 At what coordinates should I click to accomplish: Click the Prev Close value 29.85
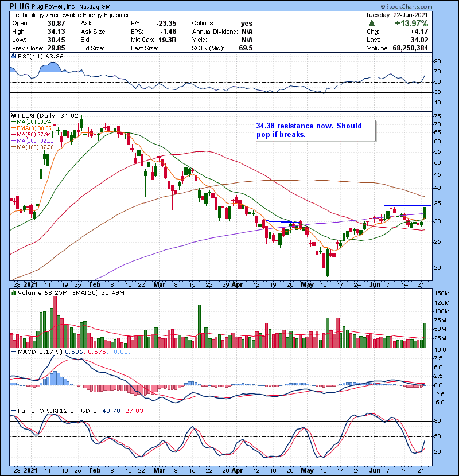coord(56,48)
